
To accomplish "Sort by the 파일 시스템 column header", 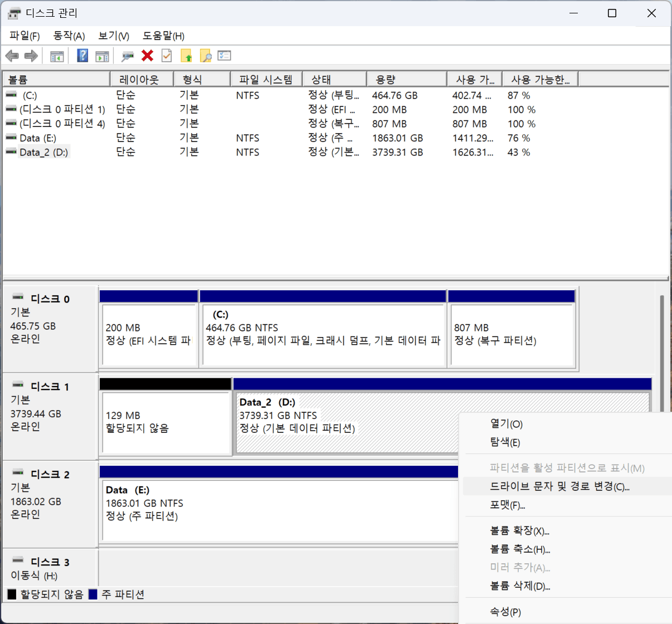I will click(266, 80).
